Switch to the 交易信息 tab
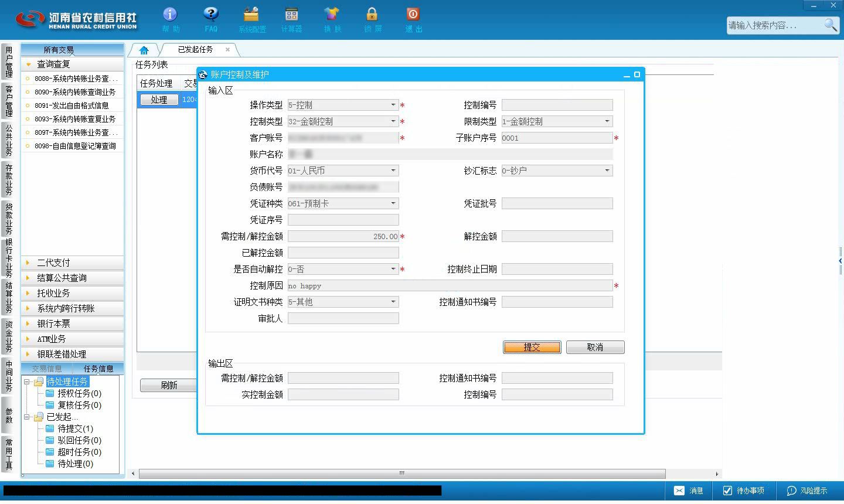Image resolution: width=844 pixels, height=504 pixels. (46, 369)
